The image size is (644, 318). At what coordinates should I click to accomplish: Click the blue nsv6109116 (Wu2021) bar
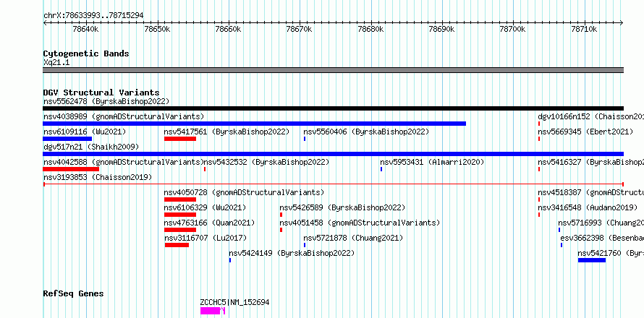click(x=67, y=139)
